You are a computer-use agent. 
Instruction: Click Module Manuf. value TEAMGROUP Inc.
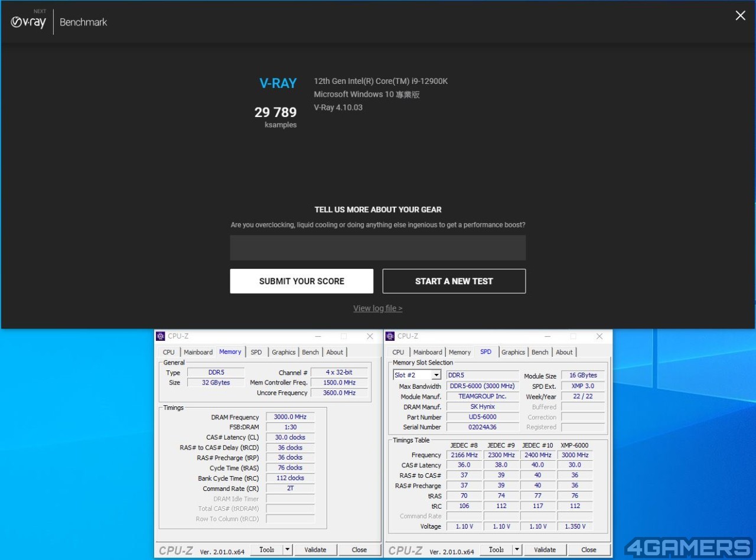coord(483,396)
